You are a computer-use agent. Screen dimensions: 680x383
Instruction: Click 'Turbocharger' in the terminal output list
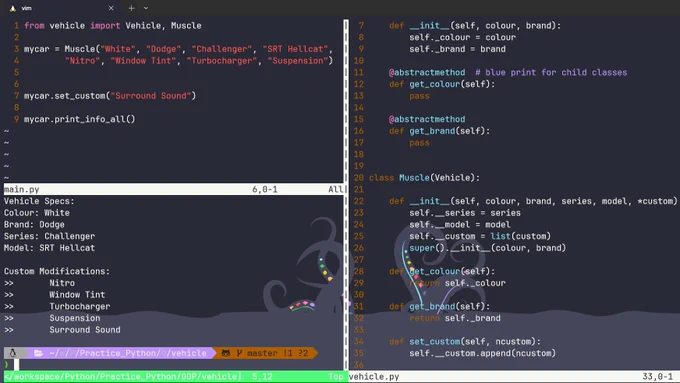[80, 307]
